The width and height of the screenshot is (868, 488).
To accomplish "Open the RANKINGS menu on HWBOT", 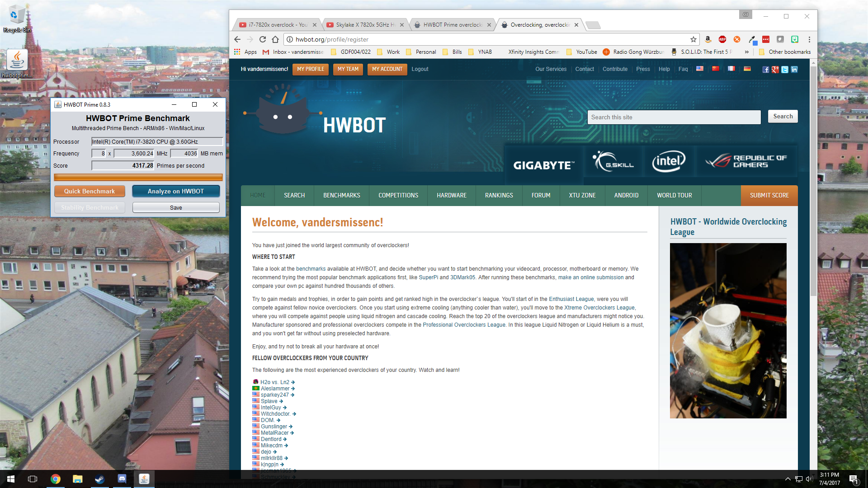I will click(x=499, y=195).
